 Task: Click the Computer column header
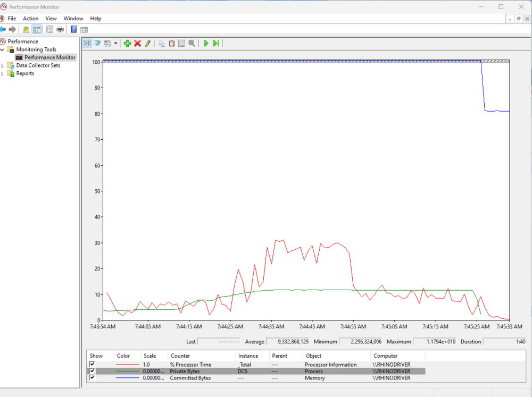pyautogui.click(x=397, y=356)
